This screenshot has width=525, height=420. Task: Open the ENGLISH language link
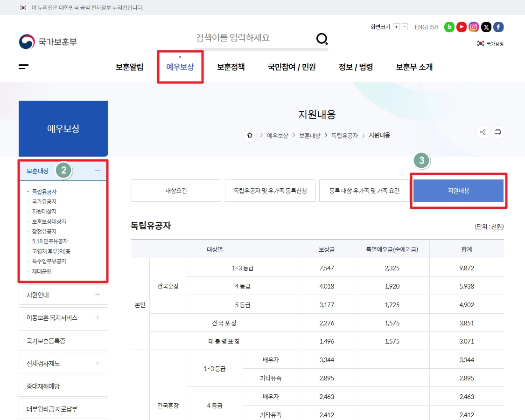click(x=426, y=27)
